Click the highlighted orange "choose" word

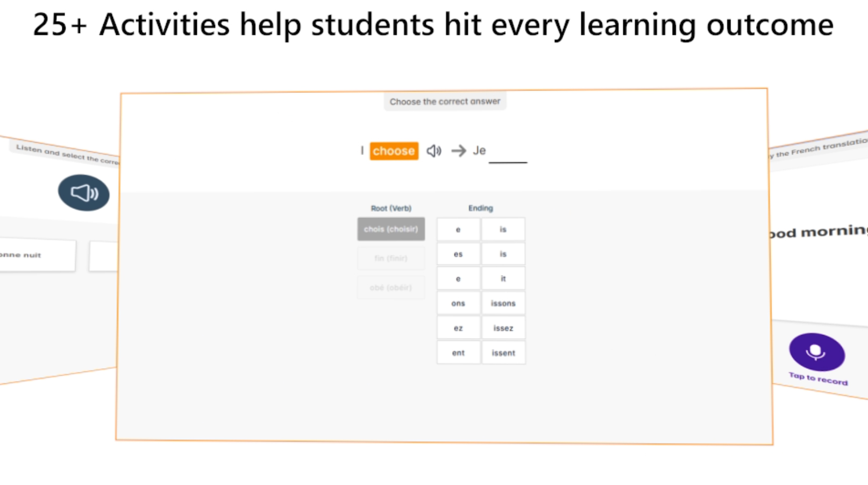[x=394, y=151]
